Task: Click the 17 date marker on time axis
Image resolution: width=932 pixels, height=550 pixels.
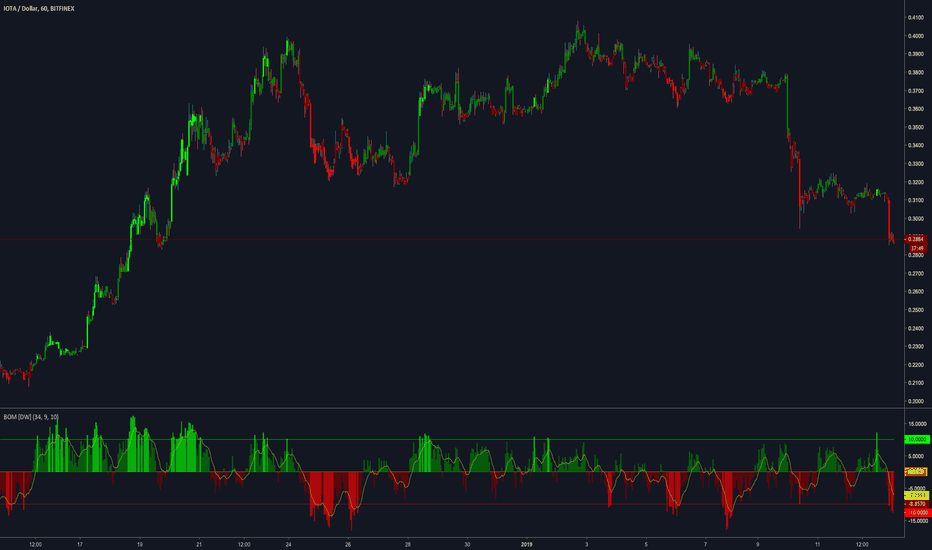Action: tap(80, 544)
